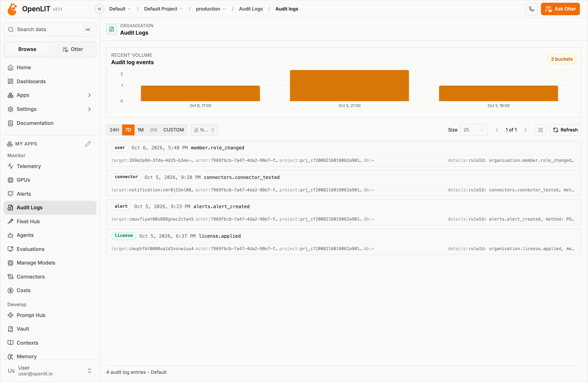Open the Alerts bell entry
Screen dimensions: 588x382
coord(50,194)
